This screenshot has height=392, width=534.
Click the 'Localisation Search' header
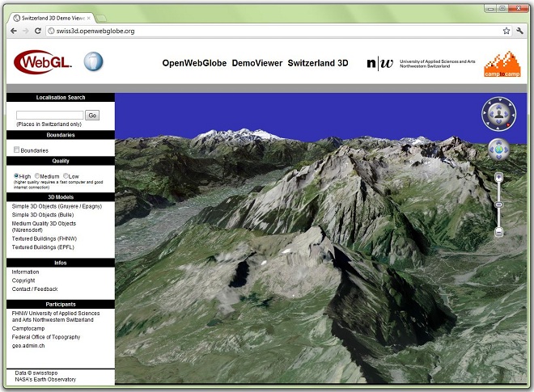coord(61,97)
